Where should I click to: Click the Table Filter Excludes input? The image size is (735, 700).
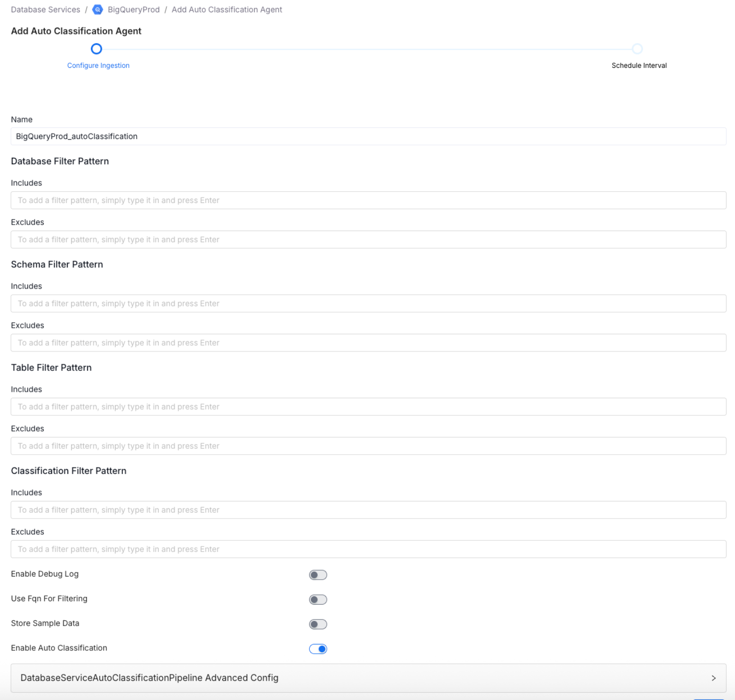tap(368, 446)
